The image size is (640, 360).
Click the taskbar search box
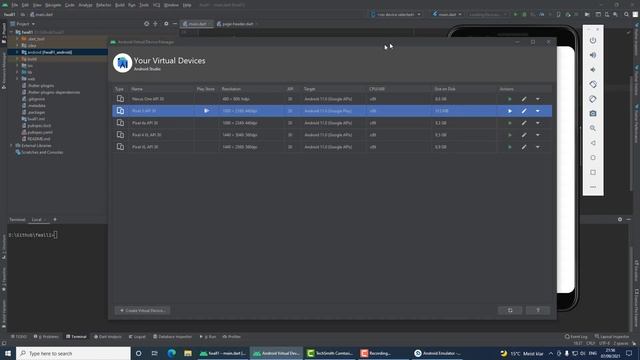(x=73, y=353)
